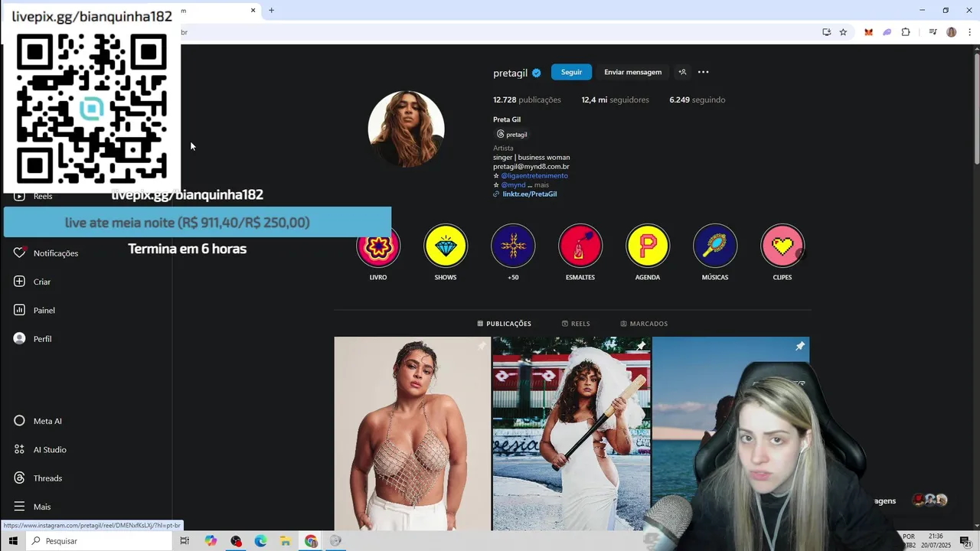Open the Chrome three-dot menu

coord(970,32)
